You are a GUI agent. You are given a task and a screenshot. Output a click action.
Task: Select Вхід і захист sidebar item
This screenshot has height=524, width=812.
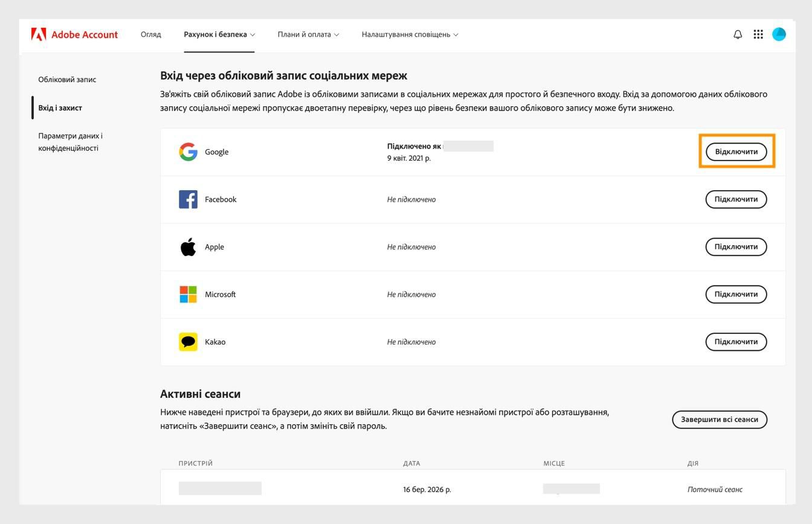60,108
